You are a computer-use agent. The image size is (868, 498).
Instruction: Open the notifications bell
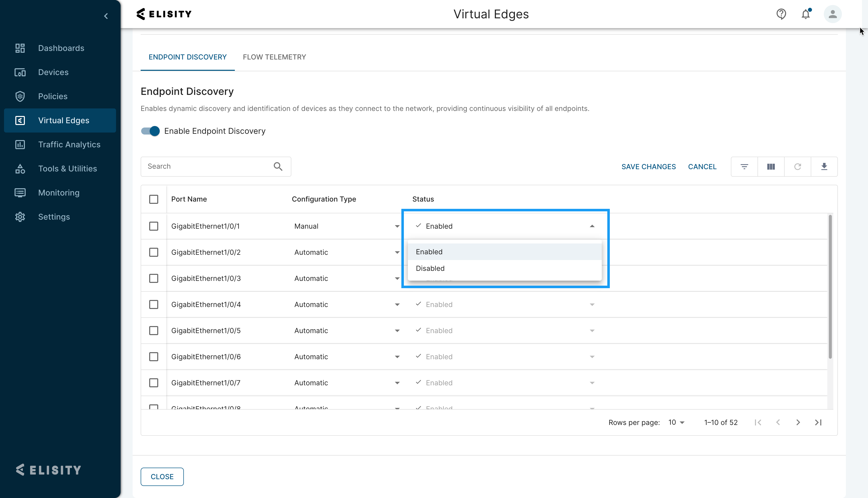(806, 14)
